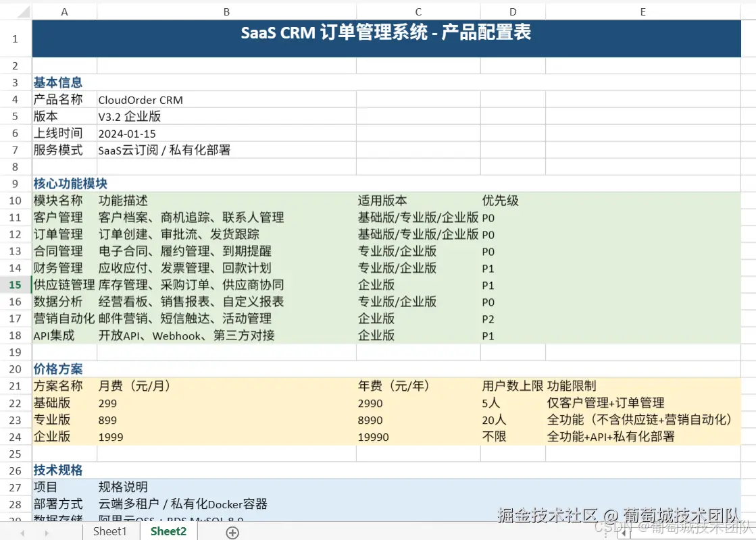Select the '客户管理' module cell
Viewport: 756px width, 540px height.
[x=65, y=217]
